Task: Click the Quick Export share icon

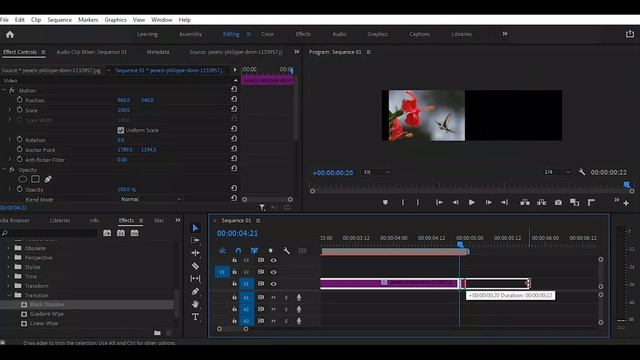Action: tap(630, 34)
